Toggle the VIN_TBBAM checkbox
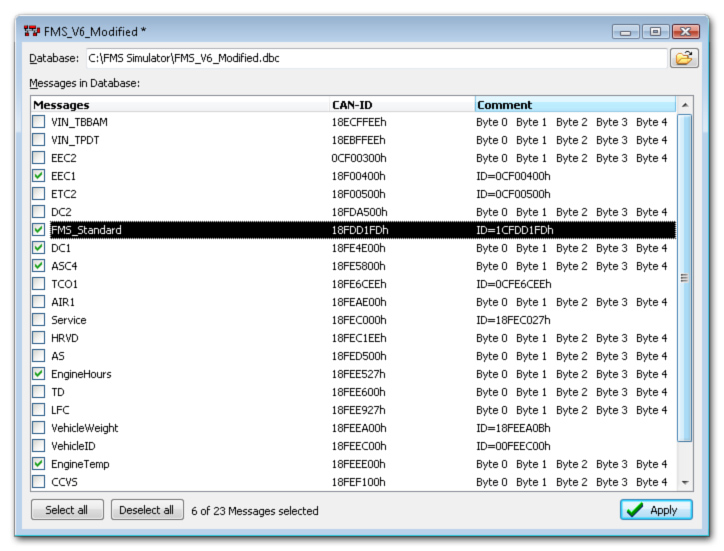Image resolution: width=724 pixels, height=551 pixels. pyautogui.click(x=39, y=122)
